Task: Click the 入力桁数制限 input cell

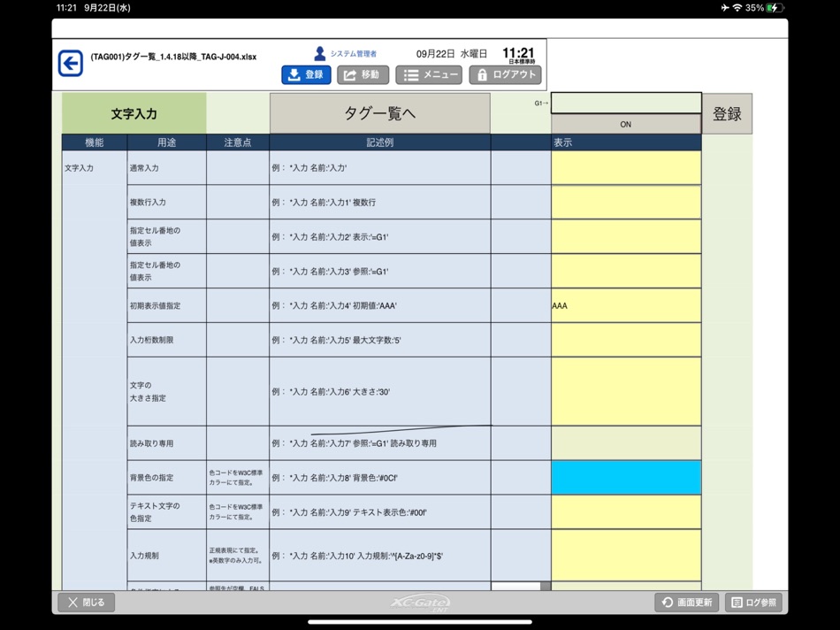Action: coord(626,340)
